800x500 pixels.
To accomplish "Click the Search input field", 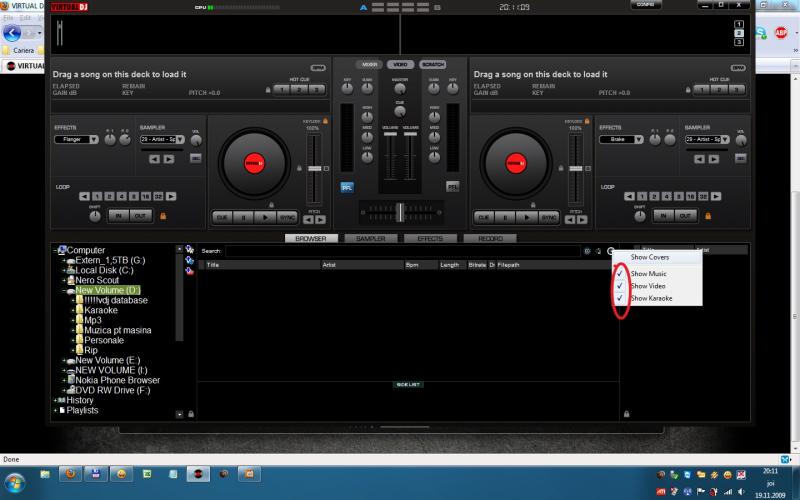I will point(400,251).
